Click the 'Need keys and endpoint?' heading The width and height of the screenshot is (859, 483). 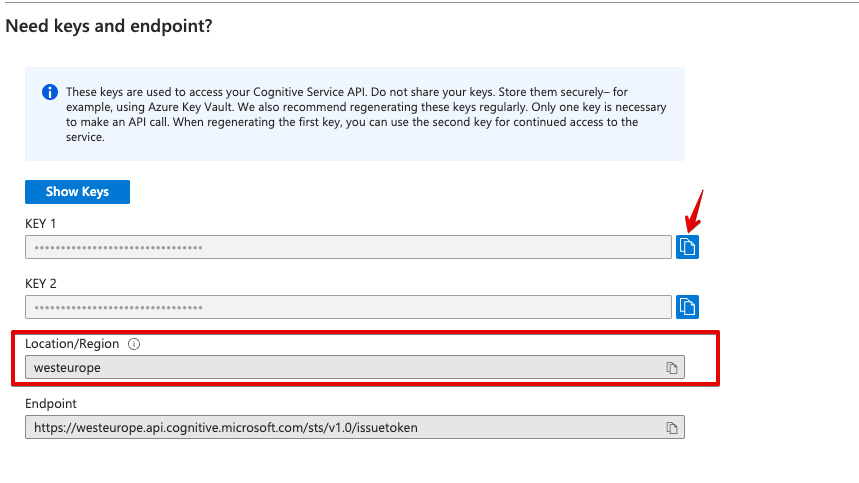109,25
